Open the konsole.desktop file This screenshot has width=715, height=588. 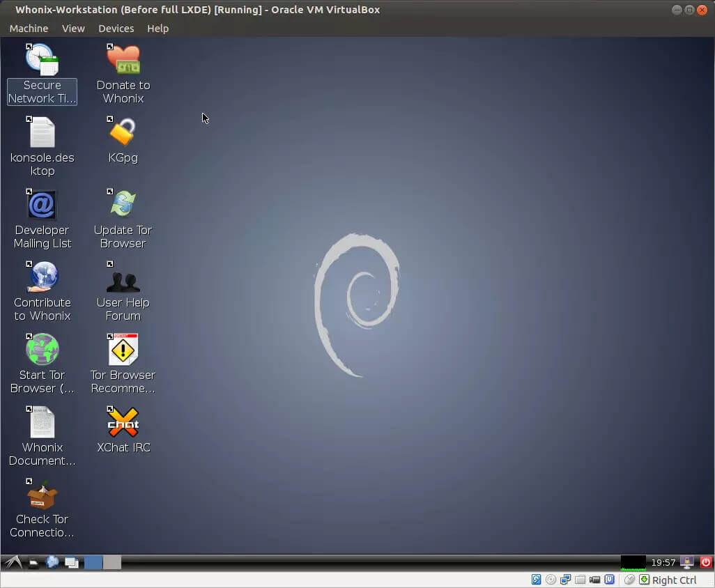(42, 132)
